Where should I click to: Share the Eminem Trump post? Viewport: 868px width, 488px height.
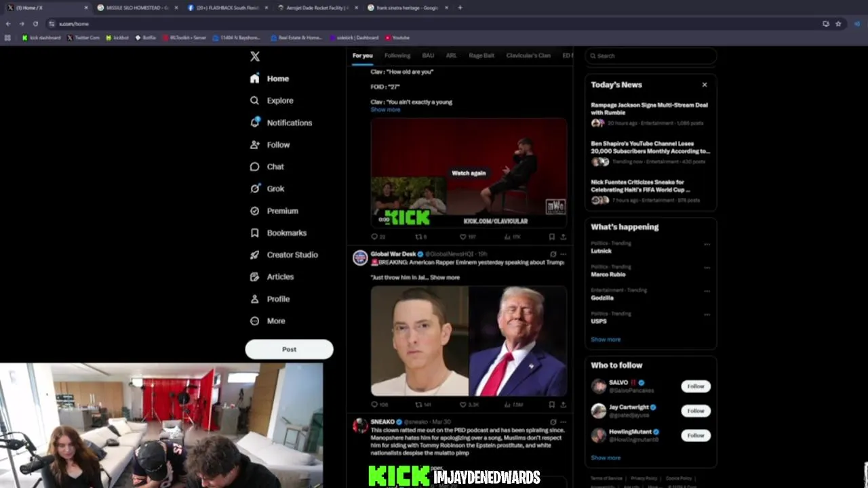click(563, 405)
